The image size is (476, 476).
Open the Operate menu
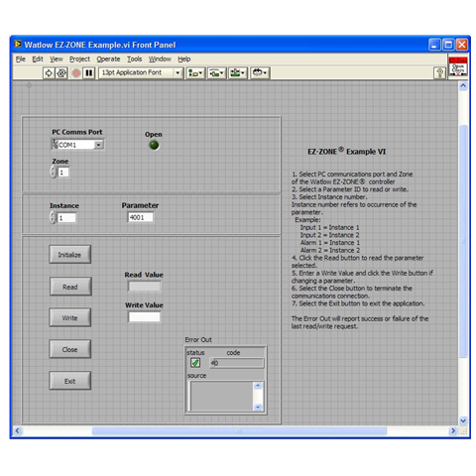108,59
